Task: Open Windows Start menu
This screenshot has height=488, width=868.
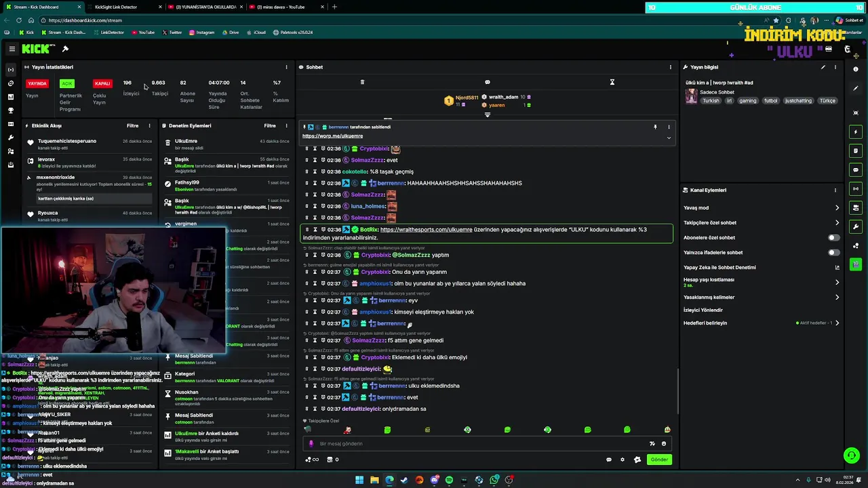Action: [x=359, y=480]
